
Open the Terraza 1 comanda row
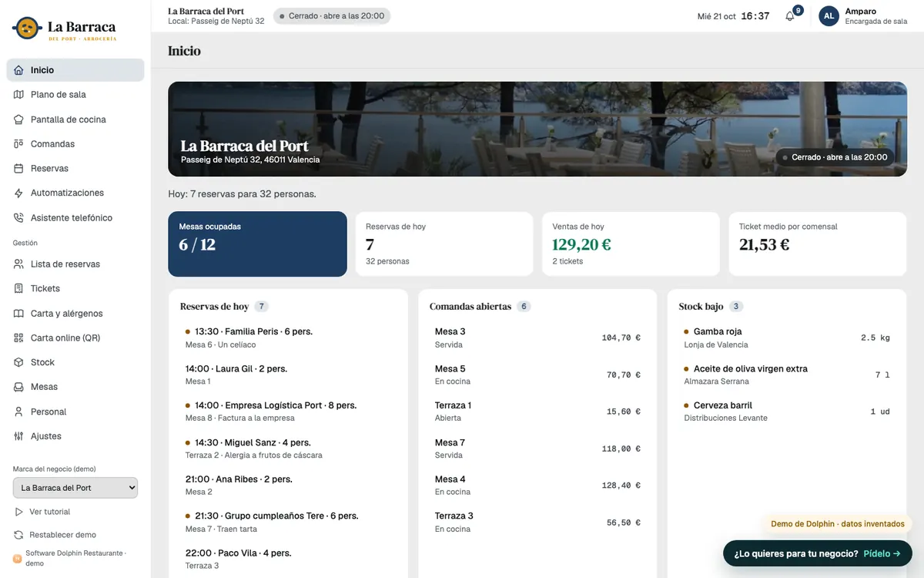click(537, 412)
